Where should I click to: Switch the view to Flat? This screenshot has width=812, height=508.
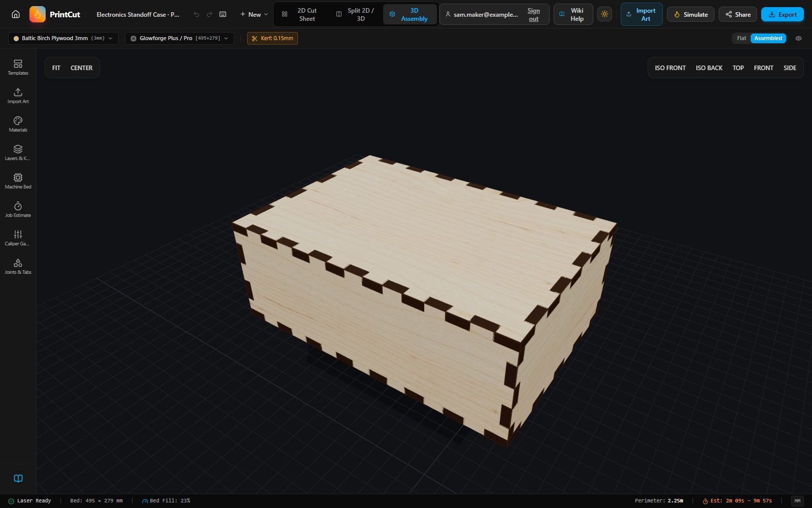click(x=741, y=38)
